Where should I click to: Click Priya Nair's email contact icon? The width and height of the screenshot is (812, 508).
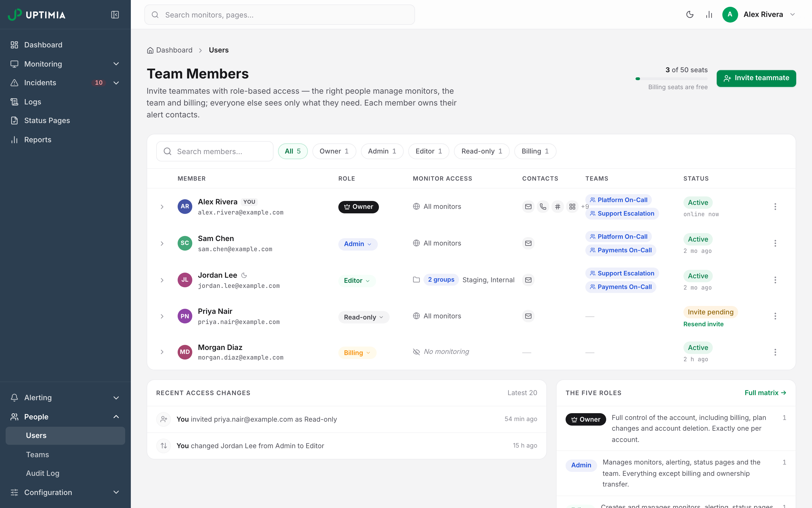click(528, 316)
